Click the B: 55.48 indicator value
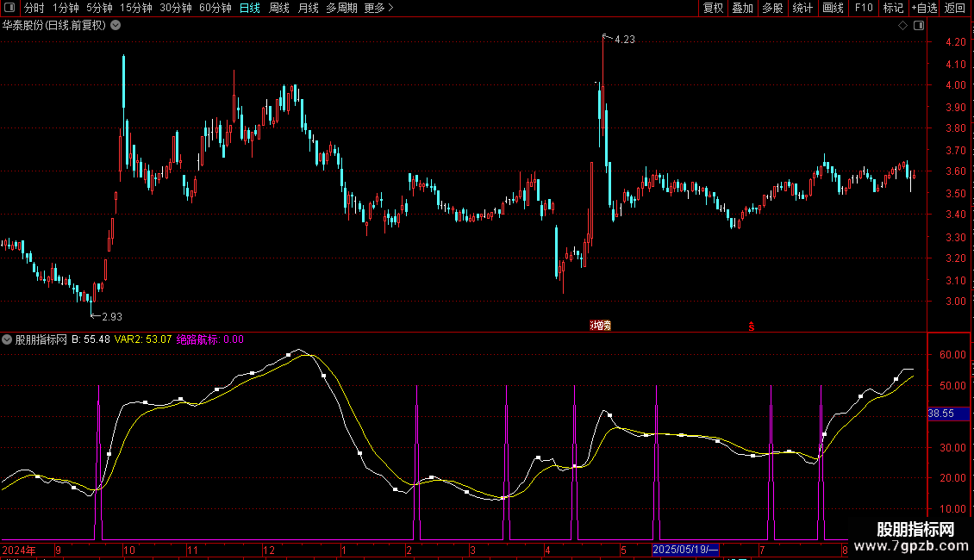 [91, 339]
